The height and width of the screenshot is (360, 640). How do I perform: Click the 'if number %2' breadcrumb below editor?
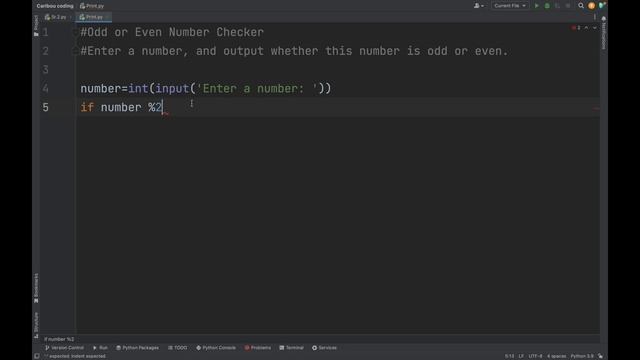(x=59, y=339)
